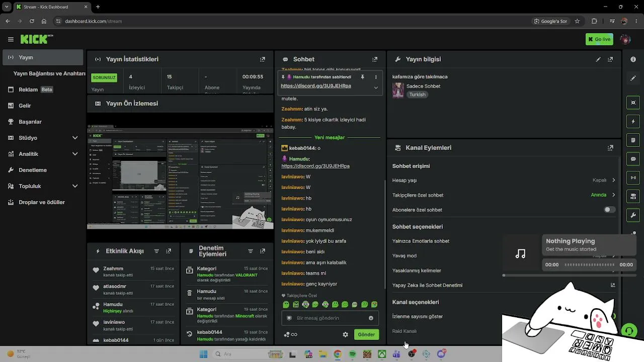Open filter in Denetim Eylemleri panel

(251, 251)
